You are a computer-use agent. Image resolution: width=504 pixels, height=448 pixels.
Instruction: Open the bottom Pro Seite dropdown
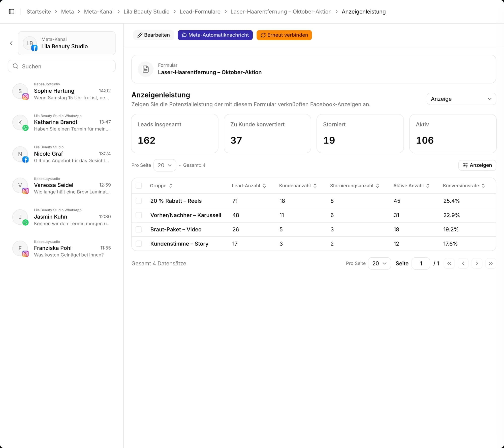pos(379,263)
